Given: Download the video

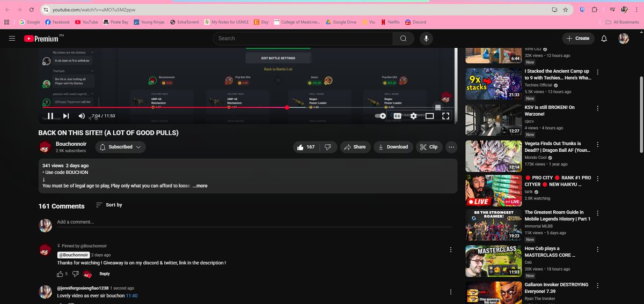Looking at the screenshot, I should [393, 147].
